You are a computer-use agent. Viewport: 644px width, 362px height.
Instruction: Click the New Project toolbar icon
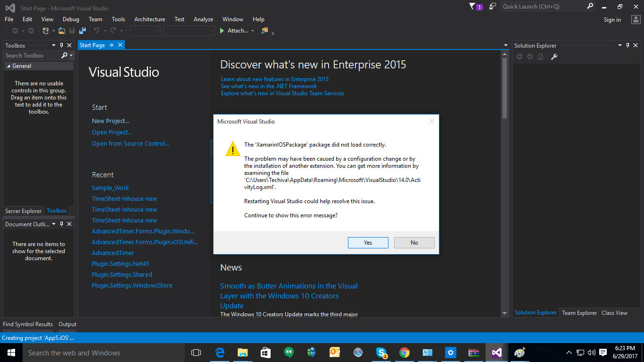(46, 31)
